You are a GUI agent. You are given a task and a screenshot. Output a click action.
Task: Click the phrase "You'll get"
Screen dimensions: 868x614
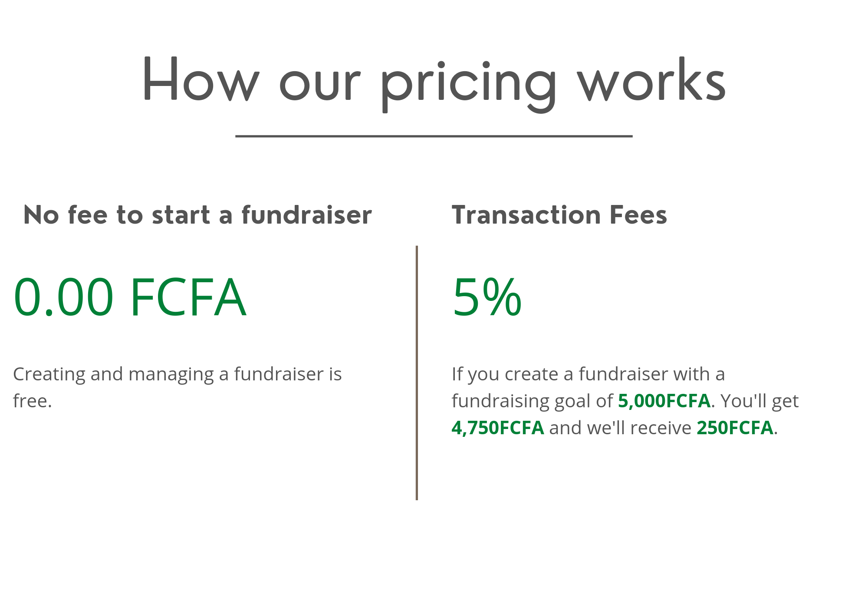[x=759, y=402]
